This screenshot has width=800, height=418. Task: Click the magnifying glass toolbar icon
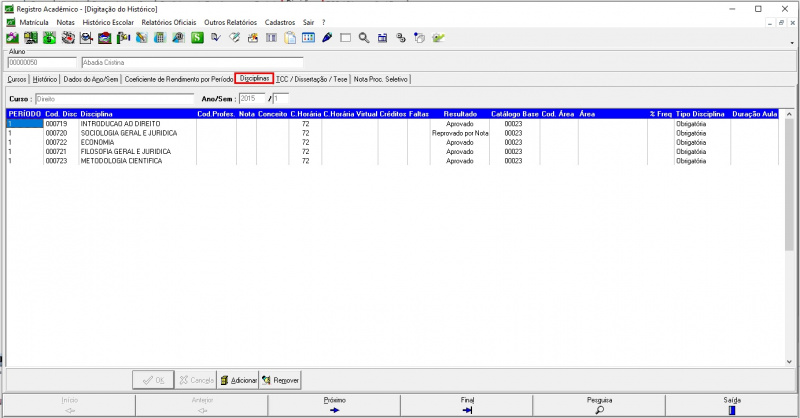point(364,39)
